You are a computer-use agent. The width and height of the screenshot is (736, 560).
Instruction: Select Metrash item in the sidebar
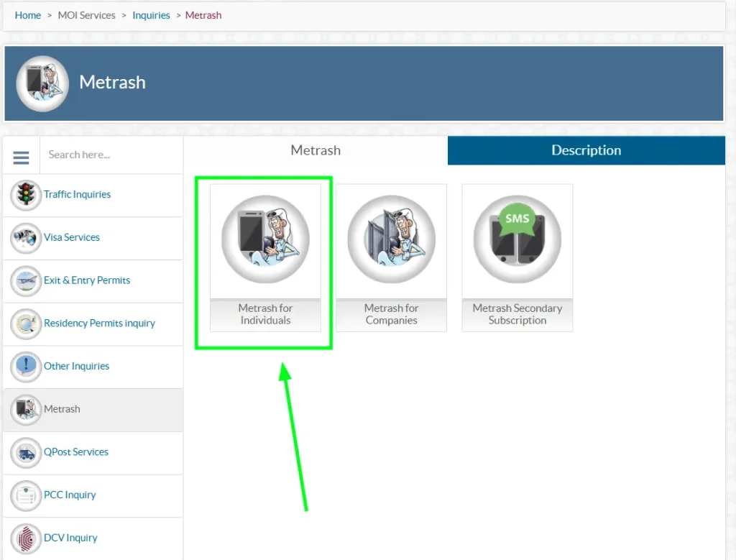[63, 409]
